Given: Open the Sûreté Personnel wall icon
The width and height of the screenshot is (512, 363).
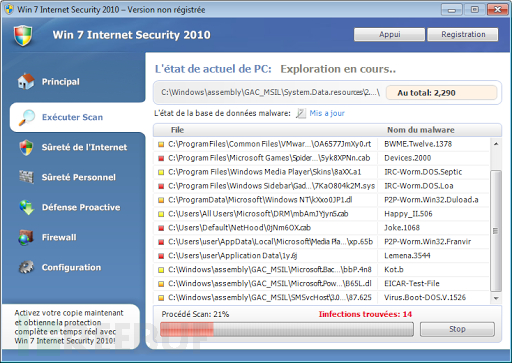Looking at the screenshot, I should 26,177.
